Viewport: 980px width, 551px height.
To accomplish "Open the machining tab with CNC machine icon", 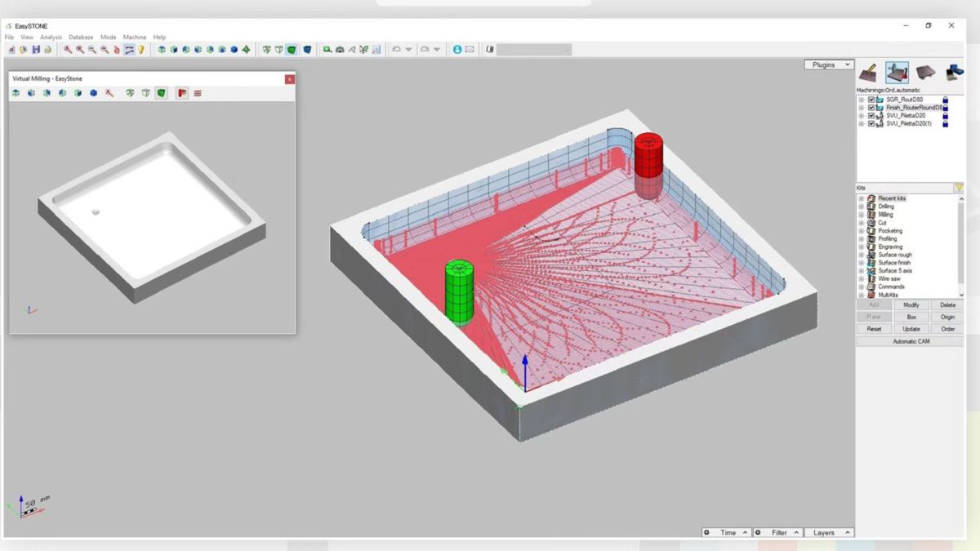I will pyautogui.click(x=897, y=73).
